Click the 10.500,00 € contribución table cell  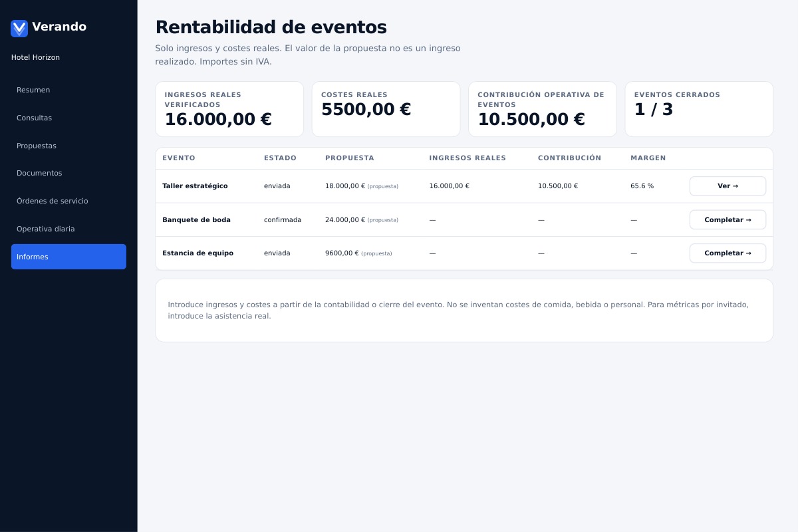click(558, 186)
